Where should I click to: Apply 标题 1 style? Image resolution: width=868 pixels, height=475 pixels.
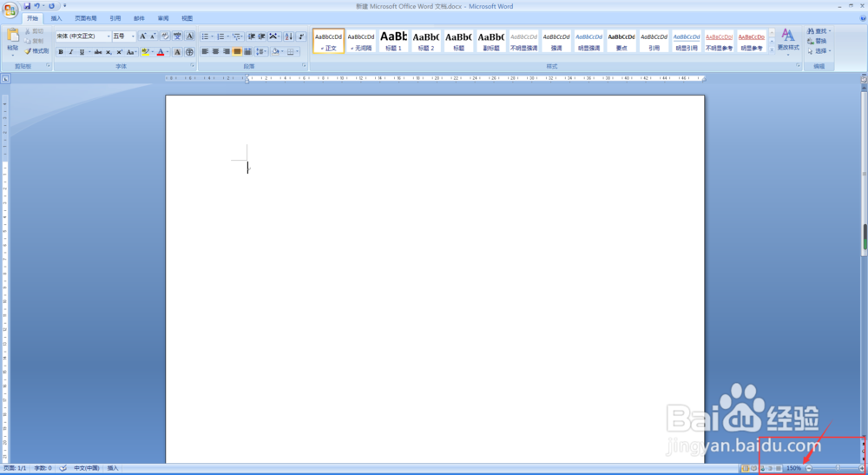tap(393, 42)
